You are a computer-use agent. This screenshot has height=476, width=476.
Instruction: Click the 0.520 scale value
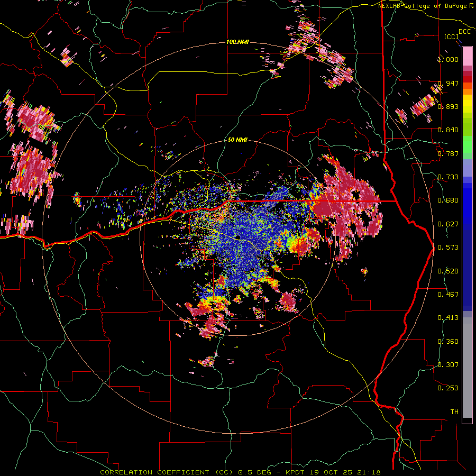[448, 271]
